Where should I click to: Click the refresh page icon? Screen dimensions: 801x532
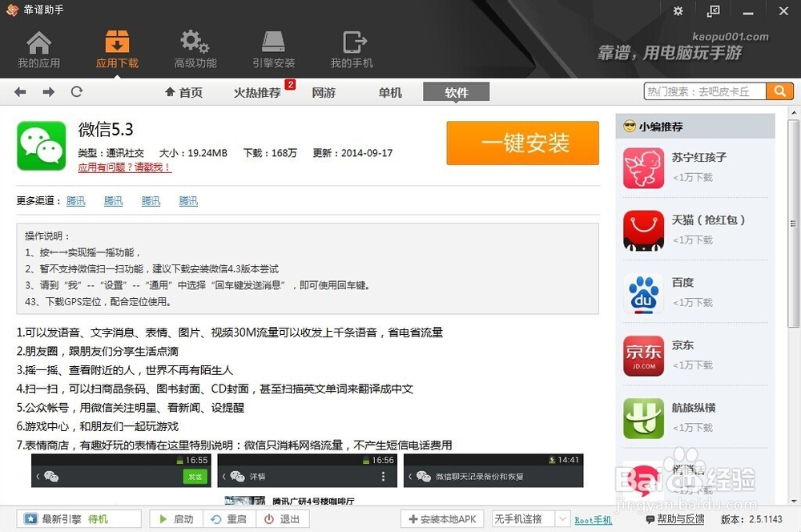click(76, 91)
